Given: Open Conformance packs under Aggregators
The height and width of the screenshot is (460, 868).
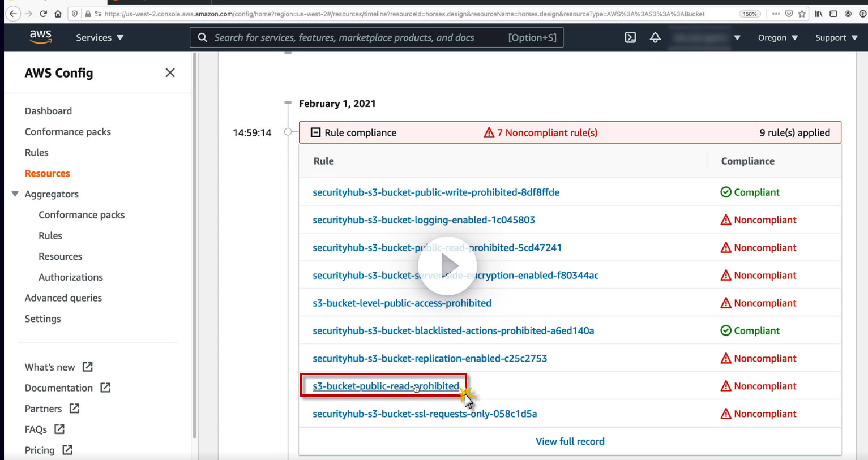Looking at the screenshot, I should point(82,215).
